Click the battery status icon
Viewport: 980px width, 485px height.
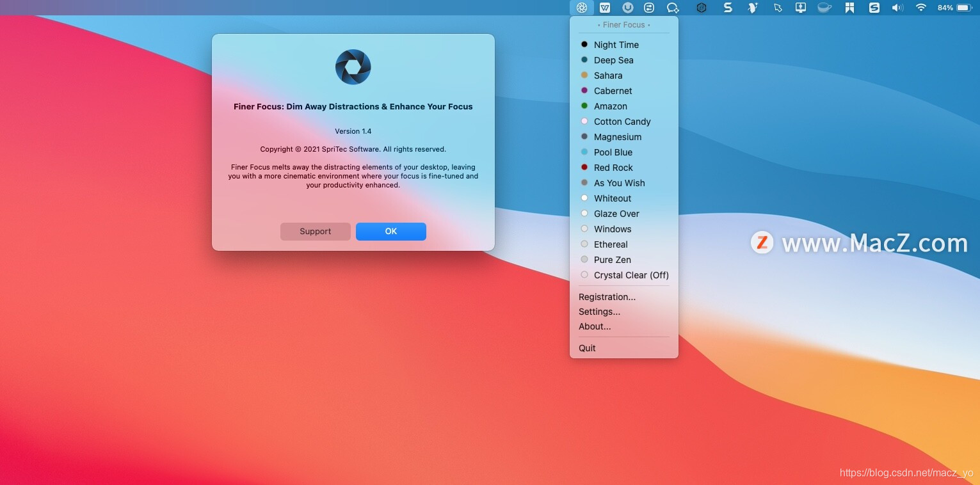pos(965,8)
